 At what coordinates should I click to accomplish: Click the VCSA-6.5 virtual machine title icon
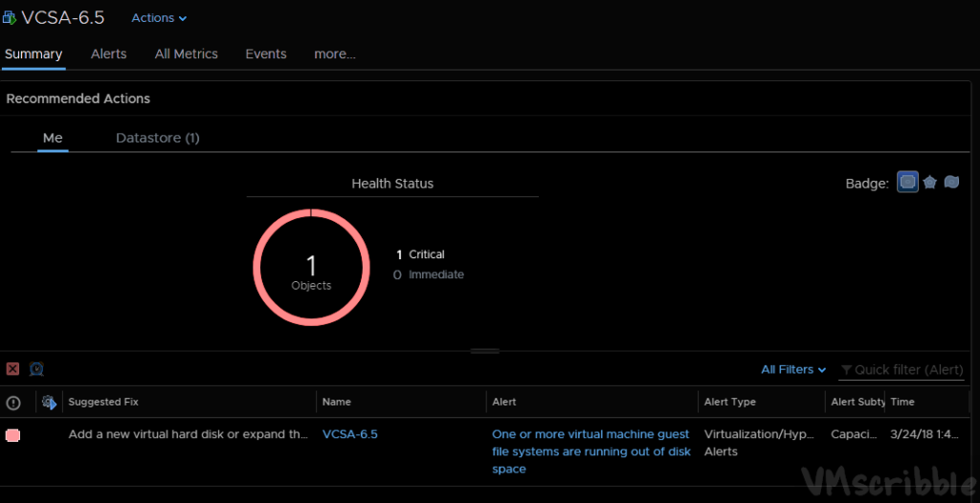9,18
